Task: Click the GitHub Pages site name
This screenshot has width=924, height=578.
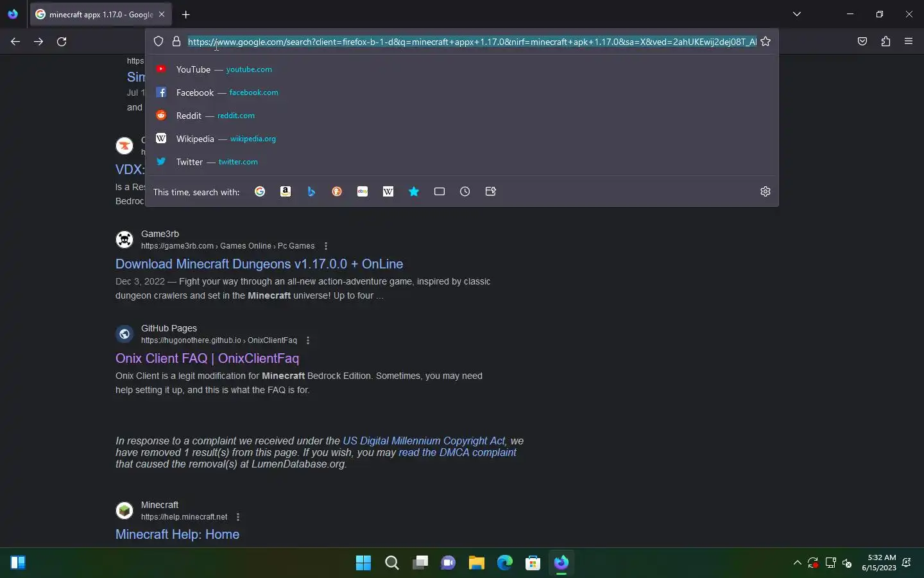Action: click(x=169, y=328)
